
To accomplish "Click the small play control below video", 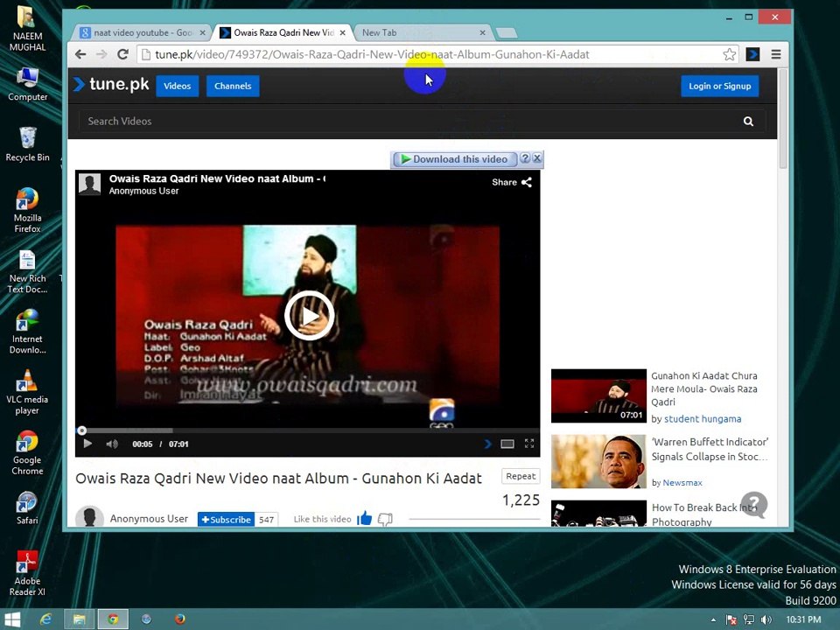I will pyautogui.click(x=87, y=444).
